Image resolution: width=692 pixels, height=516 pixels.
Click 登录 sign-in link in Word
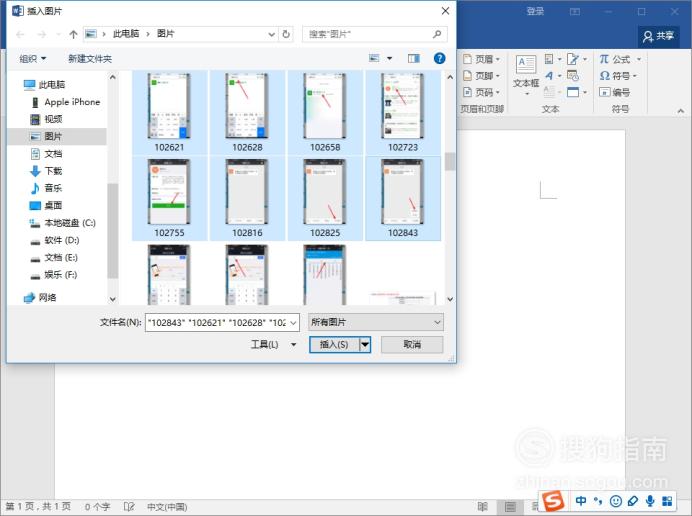535,11
